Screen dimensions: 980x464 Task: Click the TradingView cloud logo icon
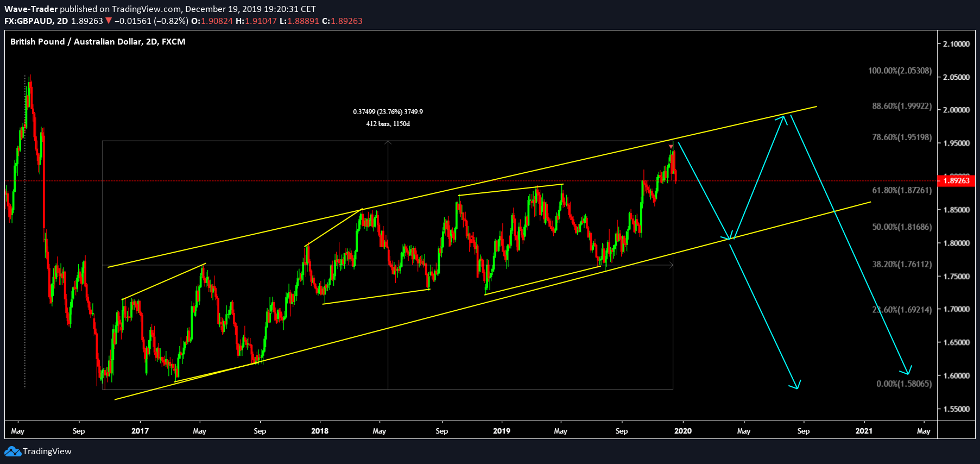click(x=12, y=452)
